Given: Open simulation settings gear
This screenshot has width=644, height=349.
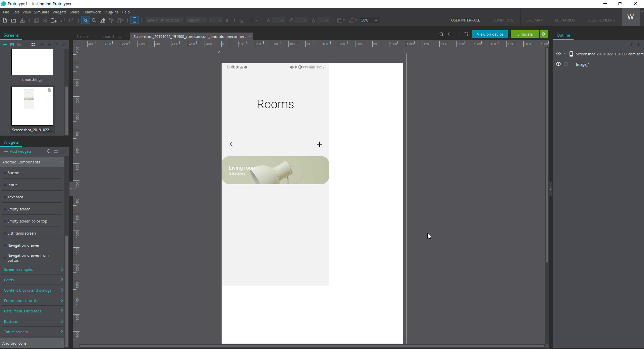Looking at the screenshot, I should (544, 34).
